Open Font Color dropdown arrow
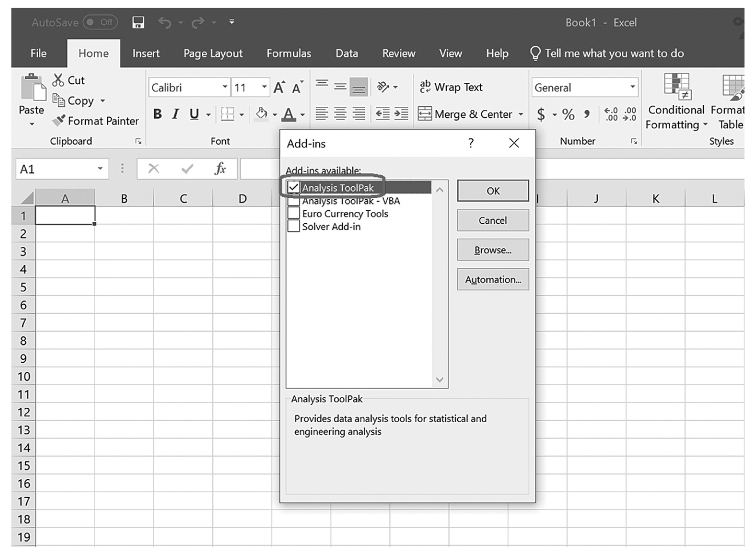Image resolution: width=756 pixels, height=558 pixels. point(302,114)
